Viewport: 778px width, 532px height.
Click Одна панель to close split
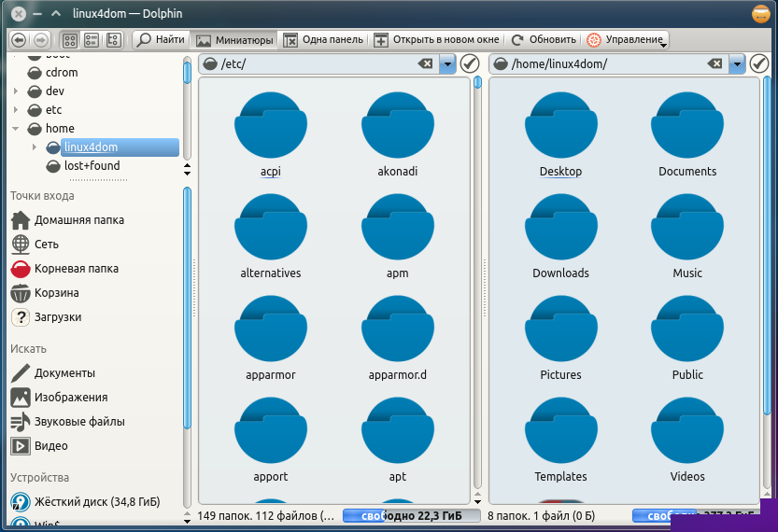point(323,39)
